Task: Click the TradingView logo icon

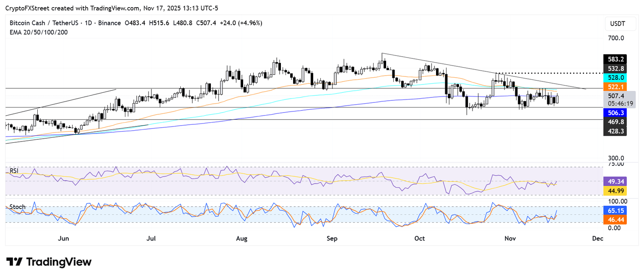Action: (14, 262)
